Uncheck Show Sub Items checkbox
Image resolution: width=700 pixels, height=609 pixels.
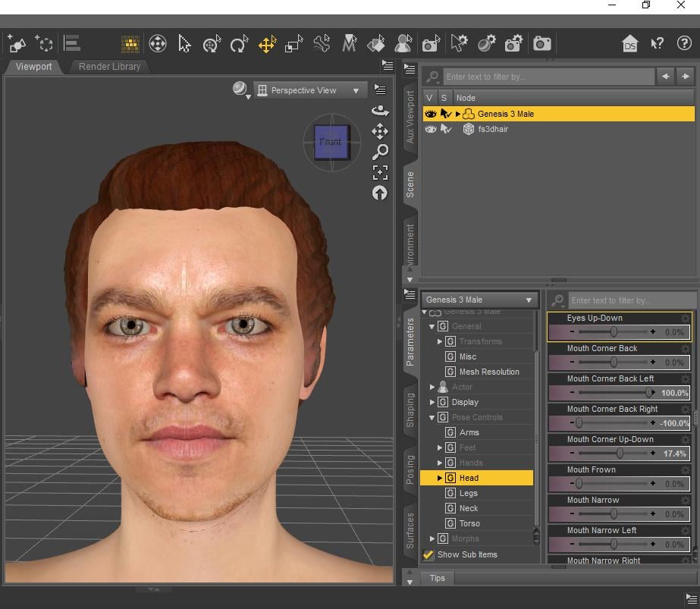click(428, 554)
